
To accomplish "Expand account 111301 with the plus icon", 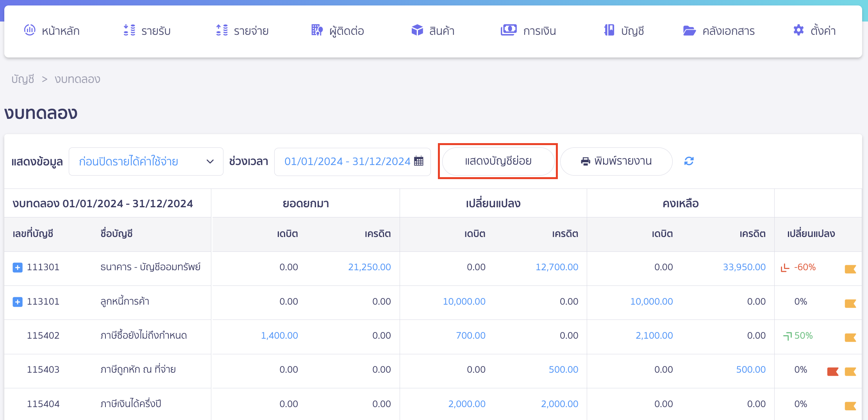I will point(17,267).
